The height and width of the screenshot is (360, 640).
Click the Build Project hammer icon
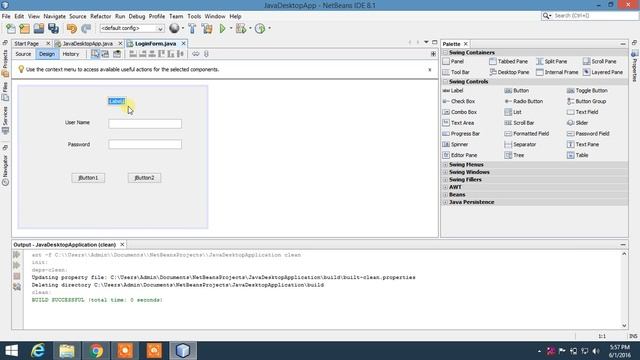coord(192,29)
